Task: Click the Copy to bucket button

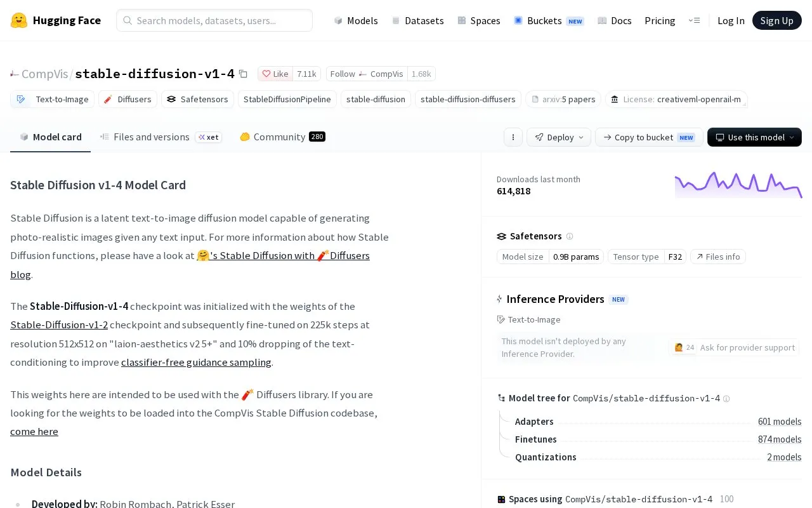Action: click(x=649, y=137)
